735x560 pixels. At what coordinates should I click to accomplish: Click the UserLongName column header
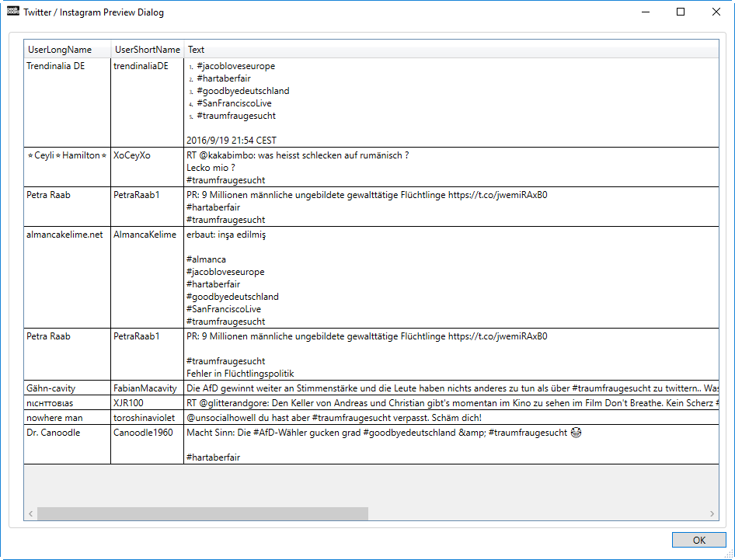pyautogui.click(x=68, y=49)
